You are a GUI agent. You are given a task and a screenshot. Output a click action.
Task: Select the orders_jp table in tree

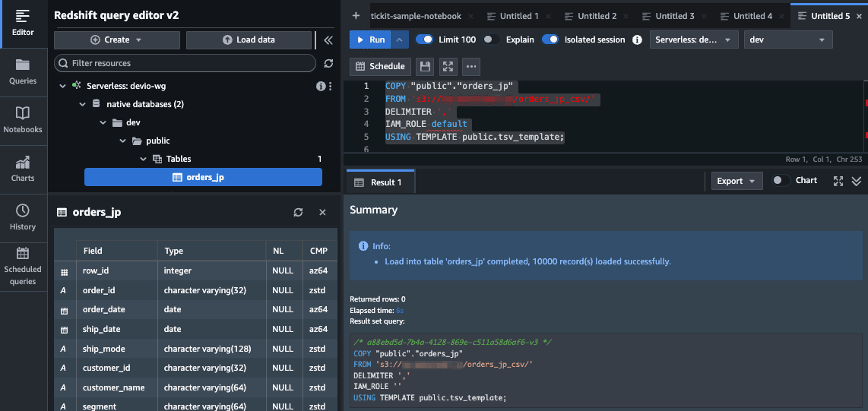203,178
